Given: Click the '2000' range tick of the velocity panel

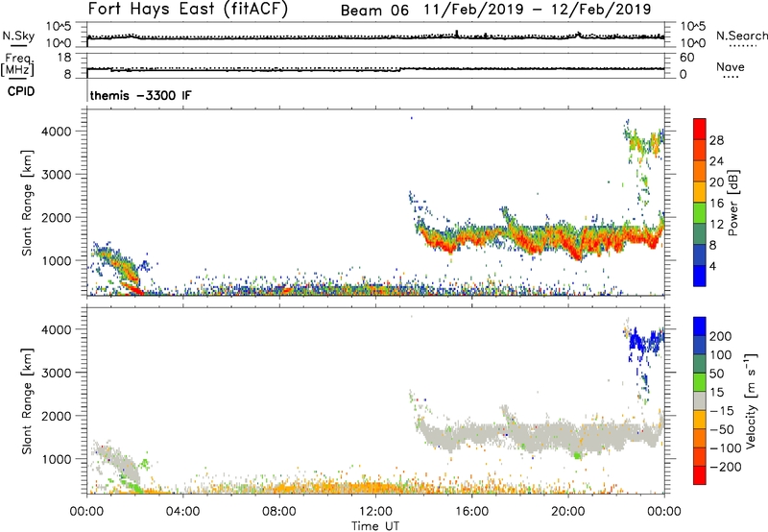Looking at the screenshot, I should (57, 416).
